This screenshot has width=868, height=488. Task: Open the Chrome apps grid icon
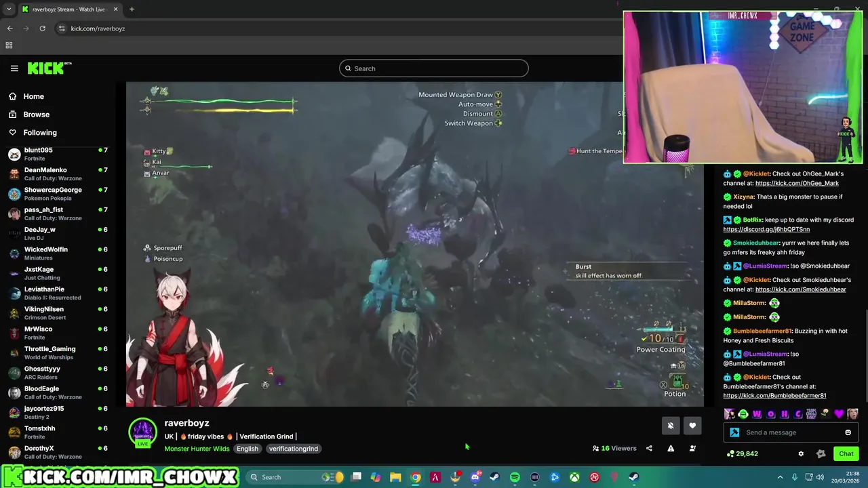[9, 45]
